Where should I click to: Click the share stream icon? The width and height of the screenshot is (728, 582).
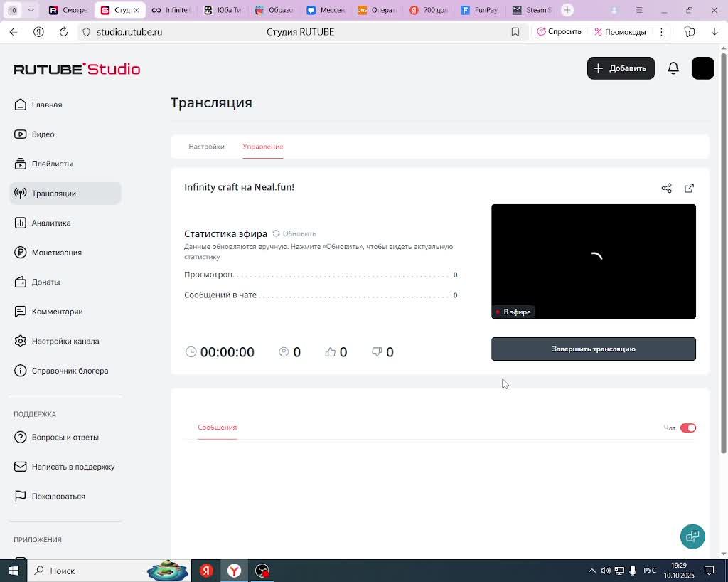666,188
